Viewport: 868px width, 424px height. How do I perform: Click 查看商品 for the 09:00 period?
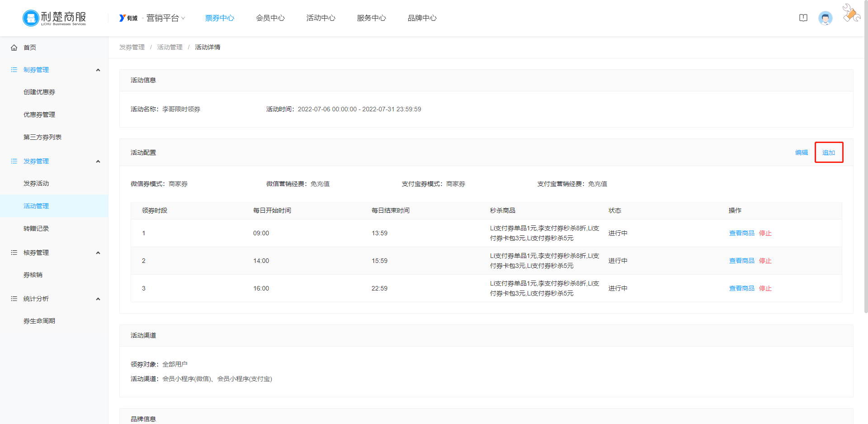coord(742,233)
